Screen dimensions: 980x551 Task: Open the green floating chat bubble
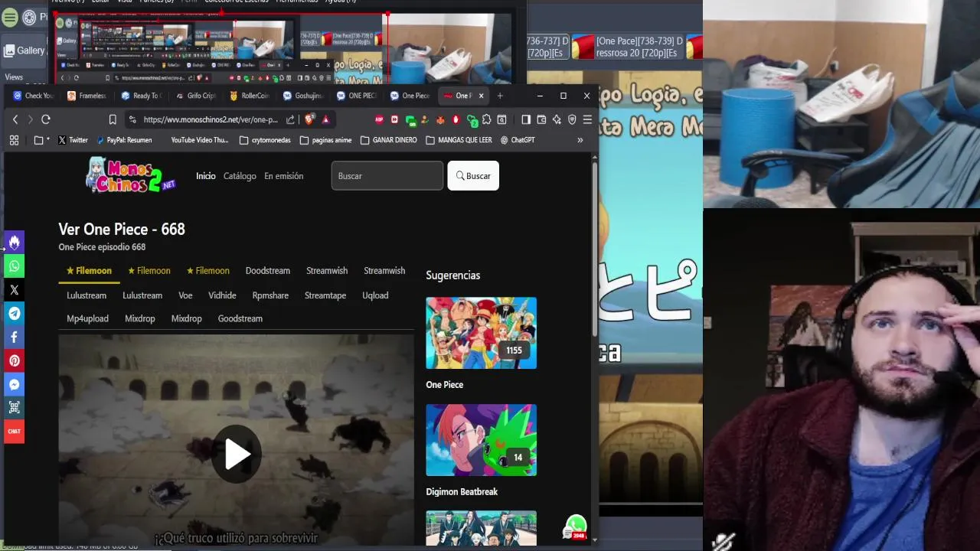pyautogui.click(x=575, y=527)
